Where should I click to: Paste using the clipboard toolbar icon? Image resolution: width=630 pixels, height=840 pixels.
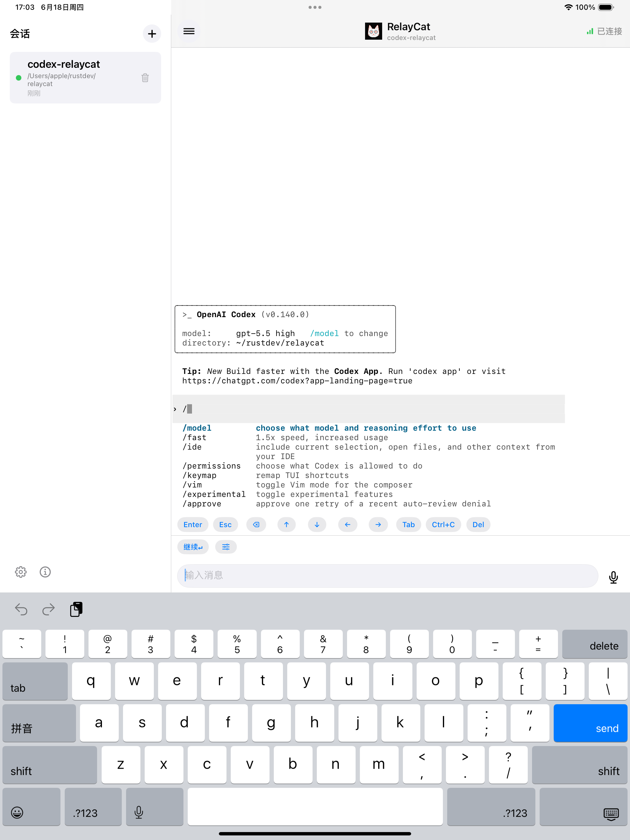[76, 609]
